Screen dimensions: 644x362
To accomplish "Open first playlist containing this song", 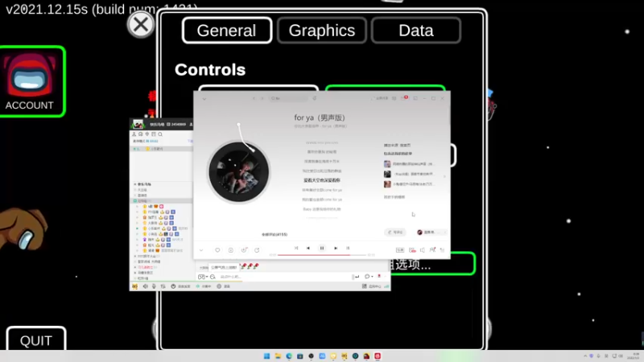I will click(409, 164).
